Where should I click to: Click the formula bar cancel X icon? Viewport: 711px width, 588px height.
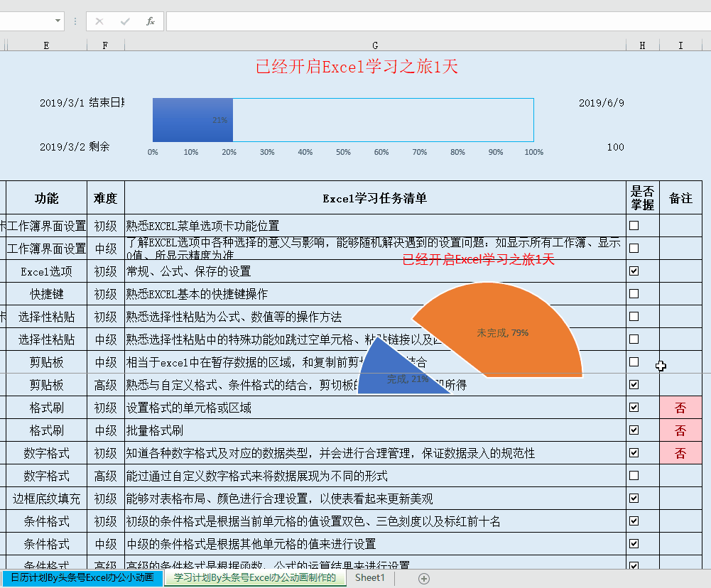(99, 21)
